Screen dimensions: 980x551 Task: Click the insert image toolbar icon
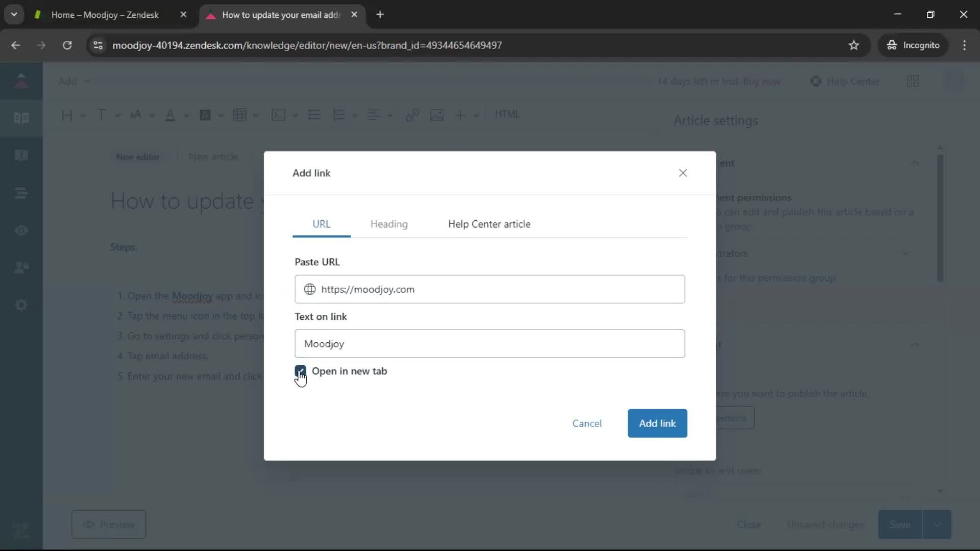click(x=437, y=115)
